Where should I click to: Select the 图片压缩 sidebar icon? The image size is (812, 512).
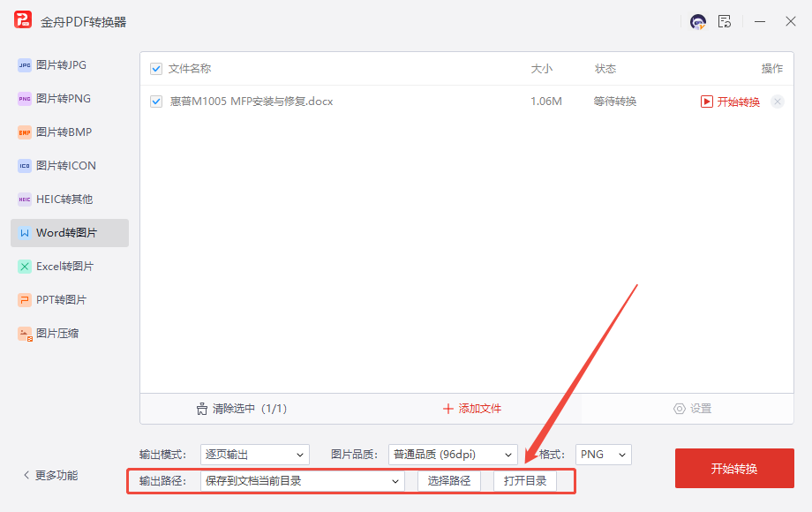tap(25, 334)
